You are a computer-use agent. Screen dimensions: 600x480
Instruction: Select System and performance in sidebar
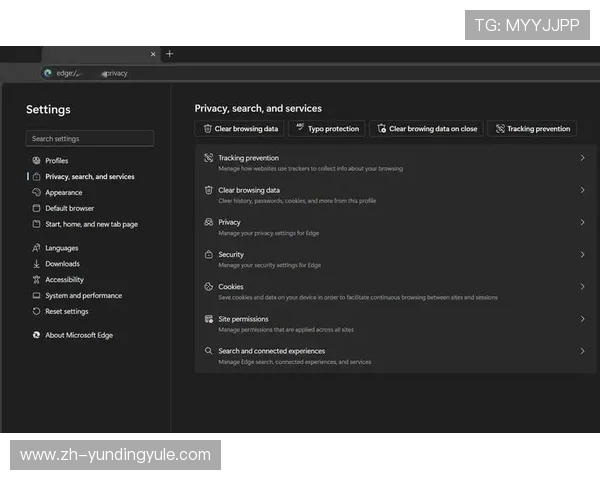83,296
